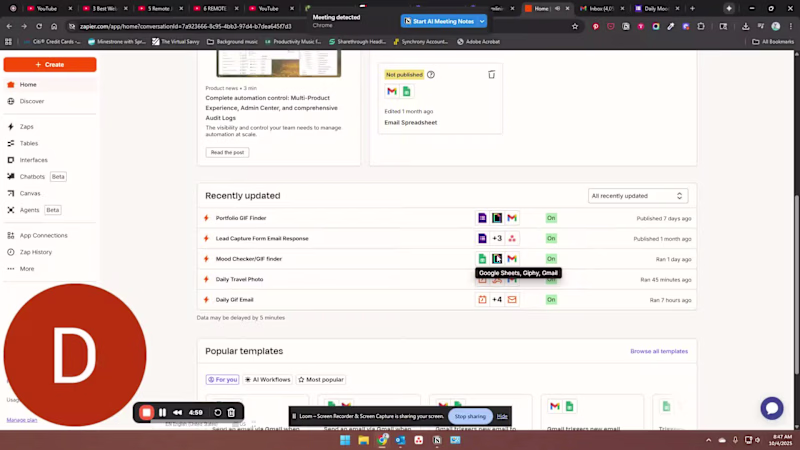Click the +3 apps badge in the Lead Capture row
The width and height of the screenshot is (800, 450).
[x=497, y=239]
